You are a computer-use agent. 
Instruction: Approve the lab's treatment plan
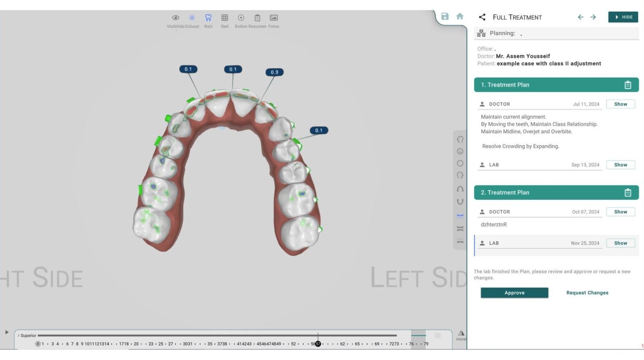(514, 293)
